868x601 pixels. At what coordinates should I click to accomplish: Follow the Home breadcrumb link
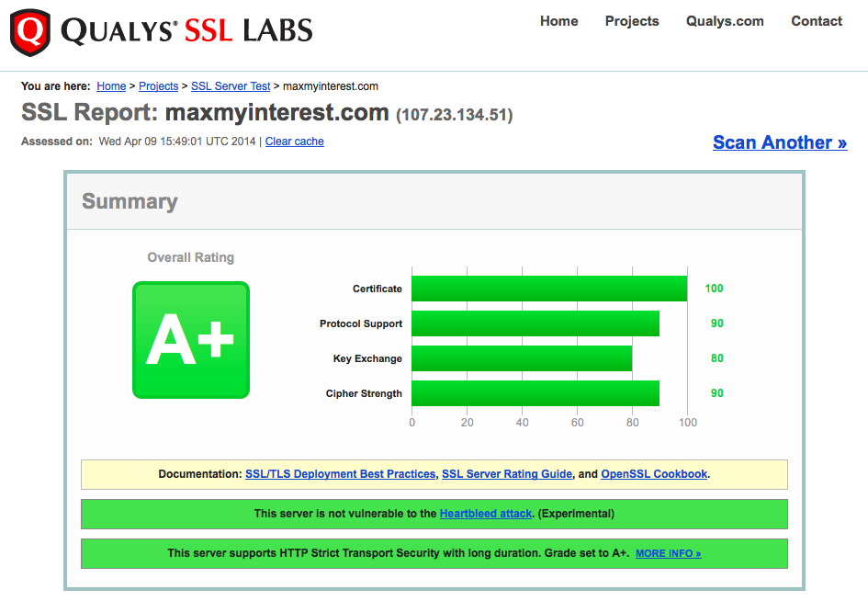coord(111,86)
